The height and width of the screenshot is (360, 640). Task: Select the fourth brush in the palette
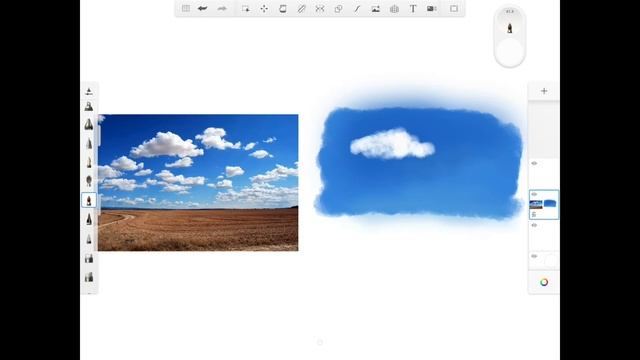click(89, 143)
